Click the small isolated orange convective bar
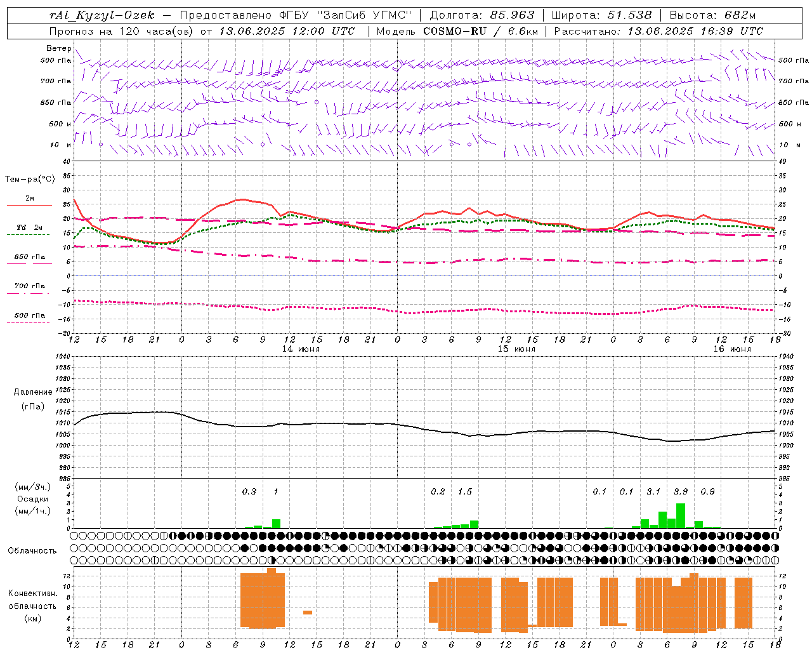The height and width of the screenshot is (650, 812). coord(308,613)
